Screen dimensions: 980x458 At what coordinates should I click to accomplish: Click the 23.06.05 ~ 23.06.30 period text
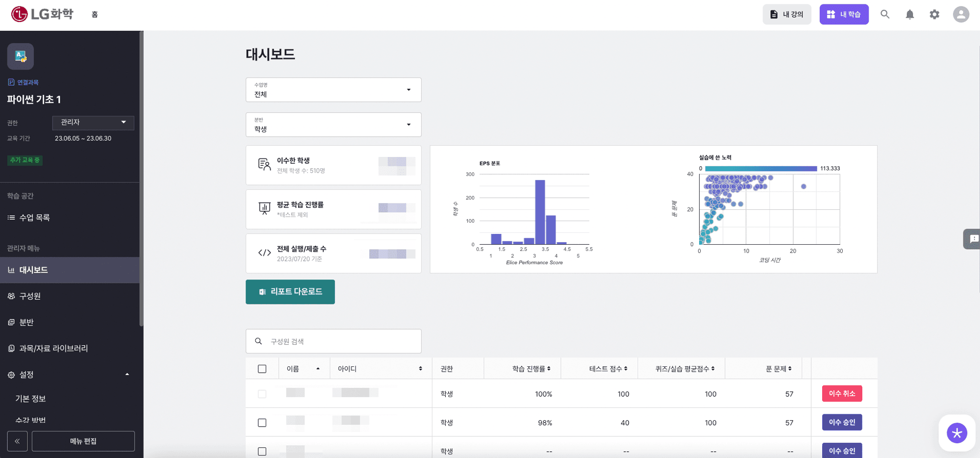[x=83, y=138]
